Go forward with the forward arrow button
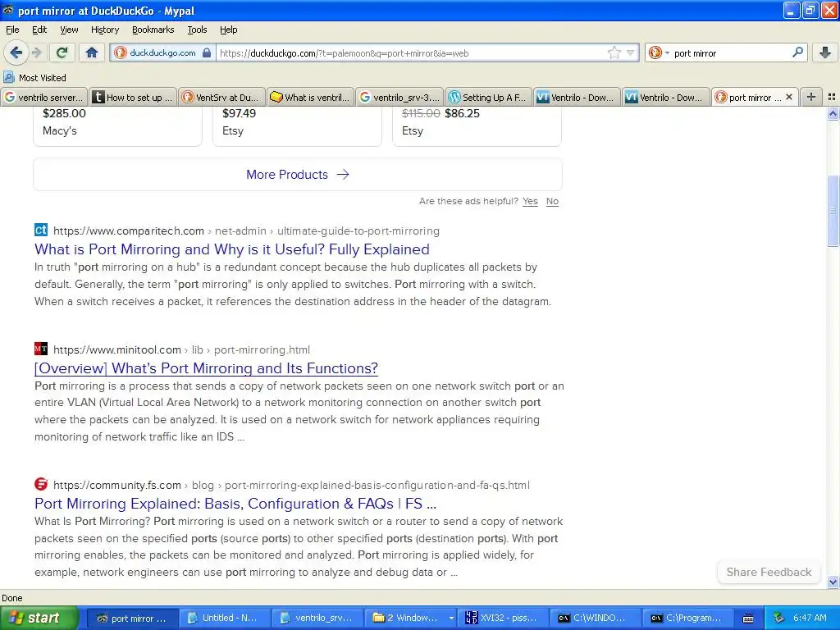The width and height of the screenshot is (840, 630). tap(36, 52)
